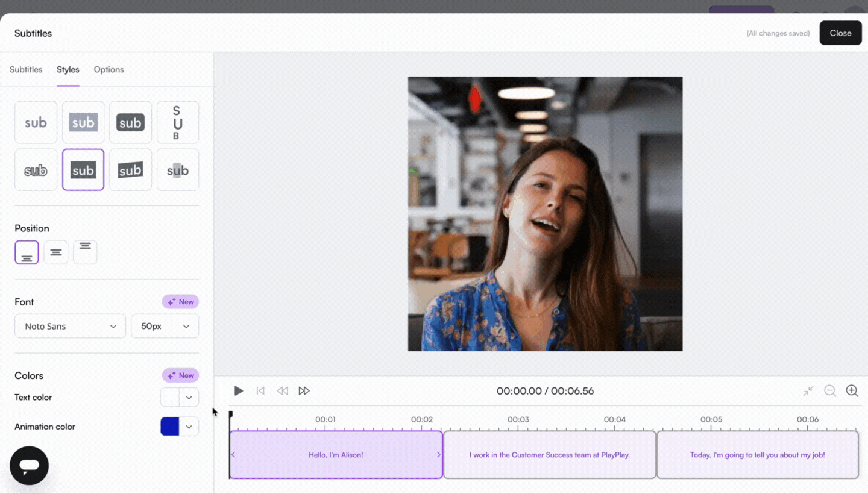
Task: Select the dark rectangle subtitle style
Action: click(83, 170)
